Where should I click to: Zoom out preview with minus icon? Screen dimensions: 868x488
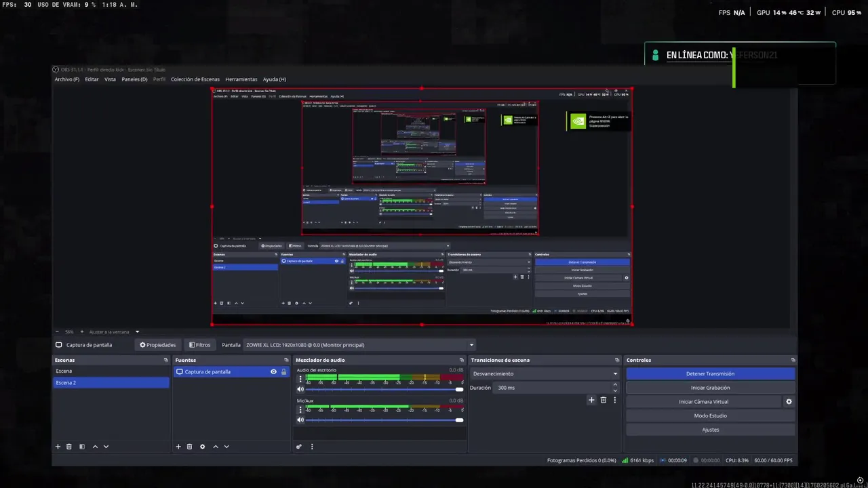58,332
